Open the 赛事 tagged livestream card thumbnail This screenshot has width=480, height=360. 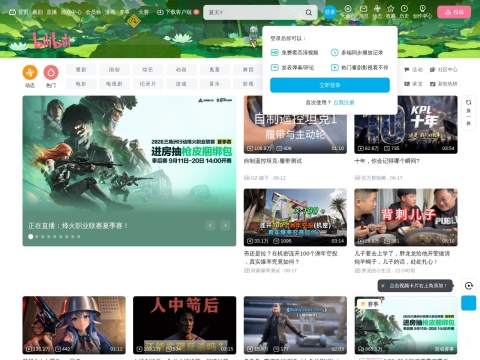[406, 325]
